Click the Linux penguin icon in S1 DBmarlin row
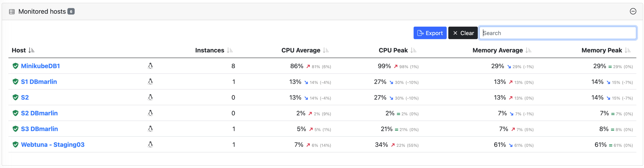 click(150, 81)
